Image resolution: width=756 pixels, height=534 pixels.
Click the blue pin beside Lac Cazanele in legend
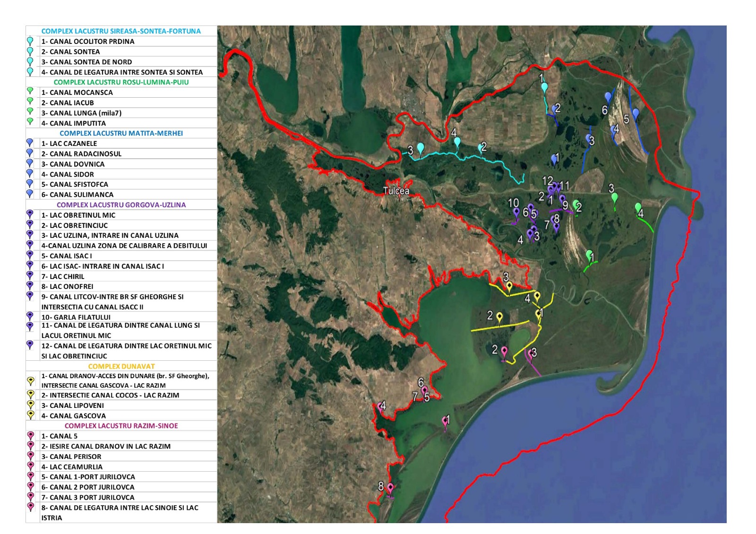(x=30, y=143)
